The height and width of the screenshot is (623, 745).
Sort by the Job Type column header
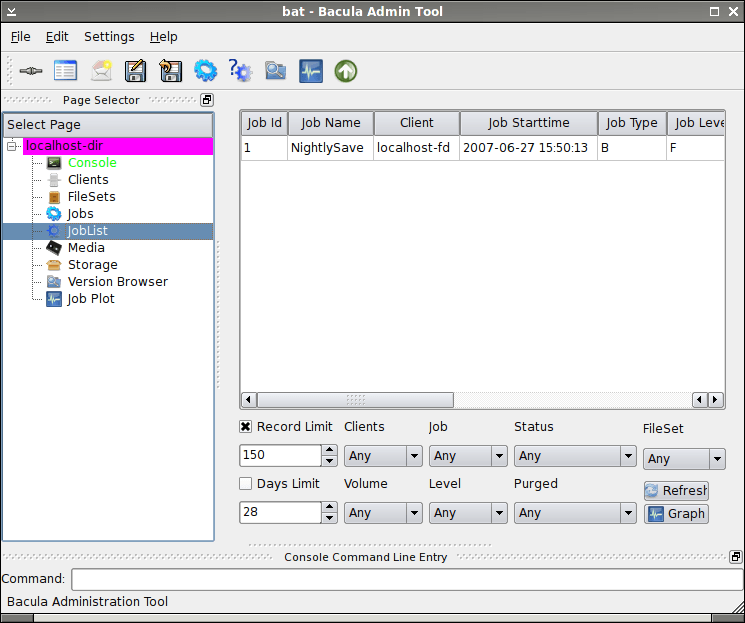point(632,123)
